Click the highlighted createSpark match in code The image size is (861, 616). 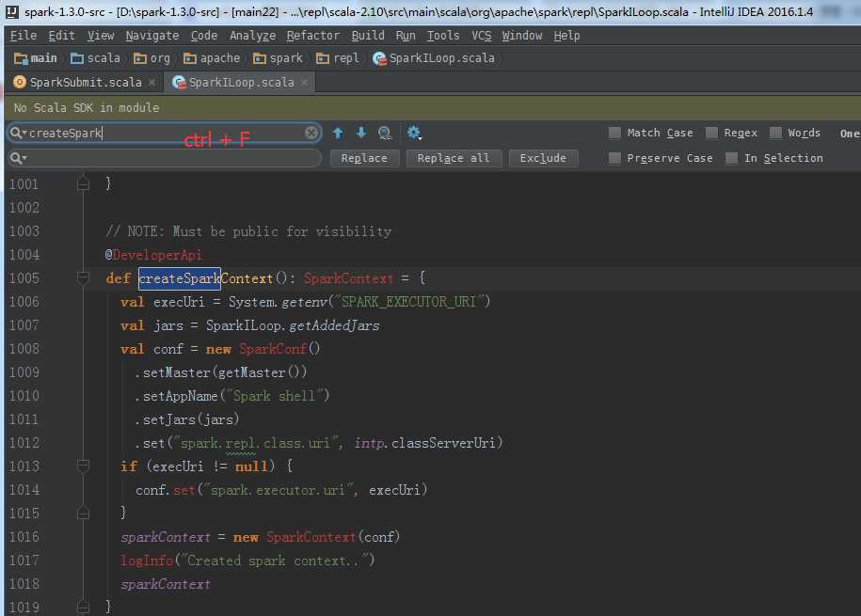pyautogui.click(x=180, y=278)
